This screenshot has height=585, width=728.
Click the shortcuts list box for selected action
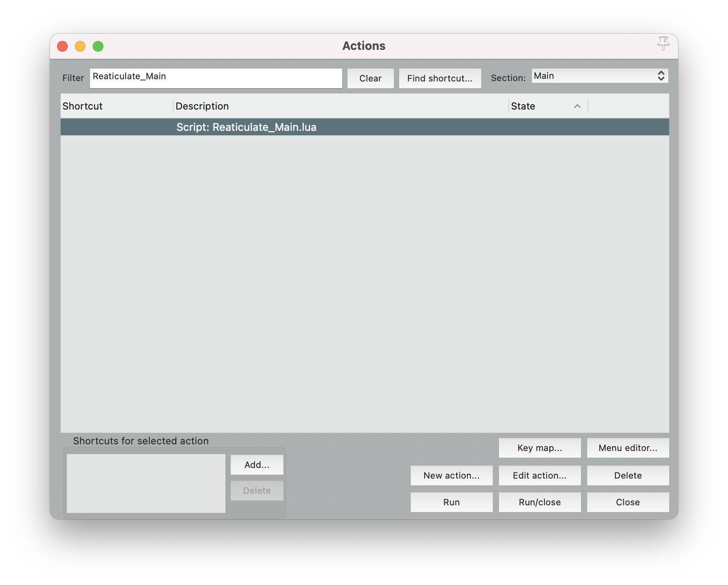146,483
